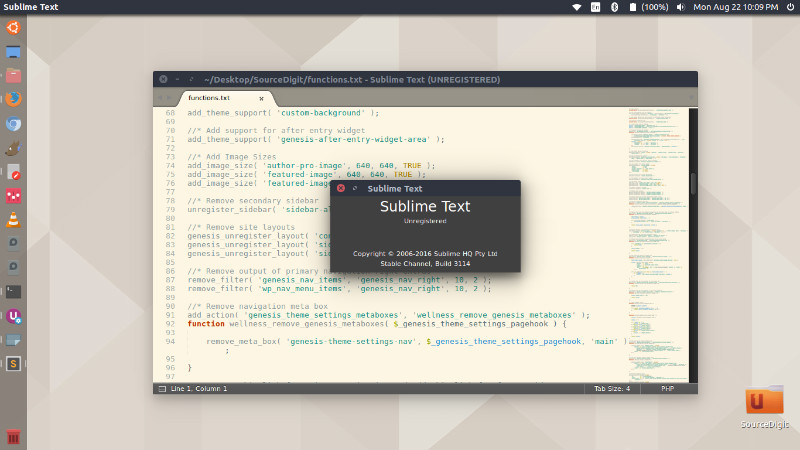Close the Sublime Text about dialog
This screenshot has width=800, height=450.
coord(341,188)
